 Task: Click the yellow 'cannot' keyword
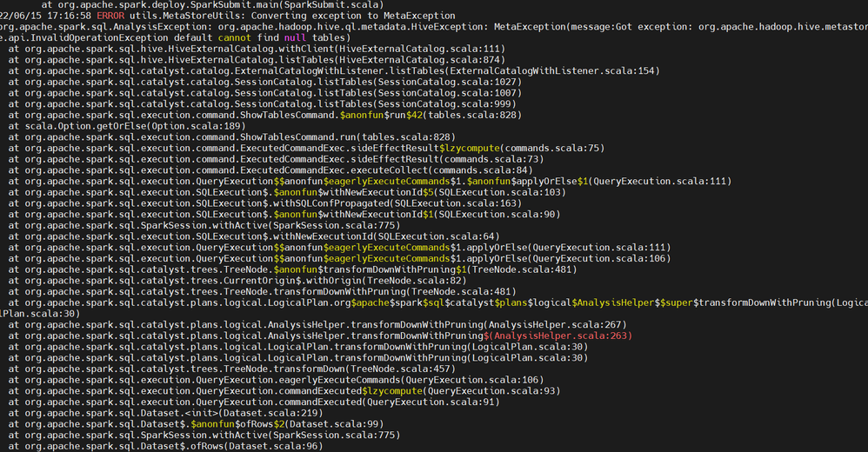(x=234, y=37)
